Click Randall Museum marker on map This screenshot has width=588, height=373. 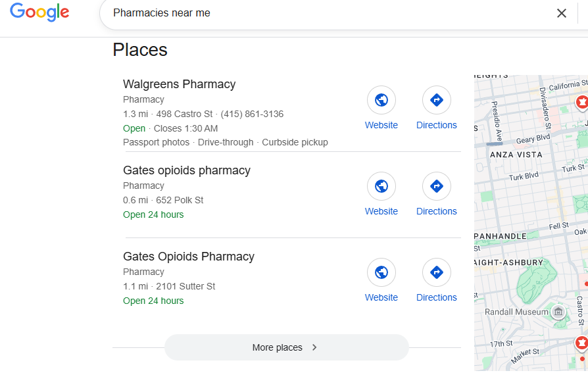point(558,312)
